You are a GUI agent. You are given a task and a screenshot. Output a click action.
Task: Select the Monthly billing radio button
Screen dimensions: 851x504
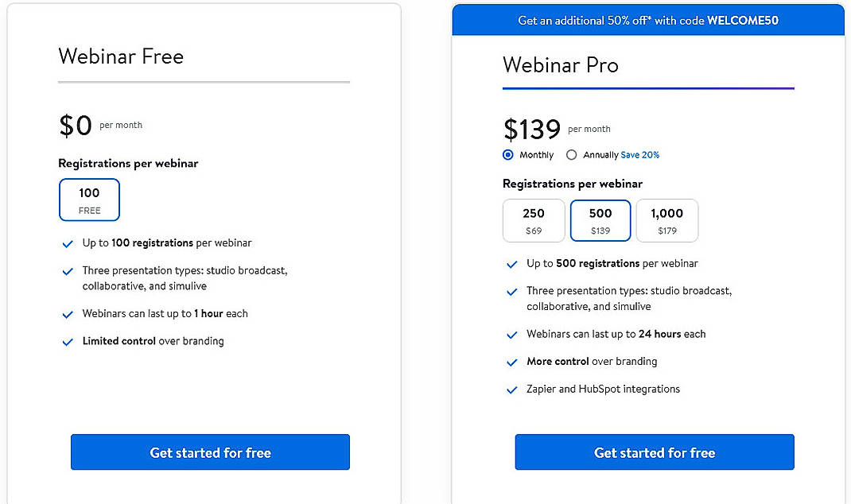tap(507, 154)
